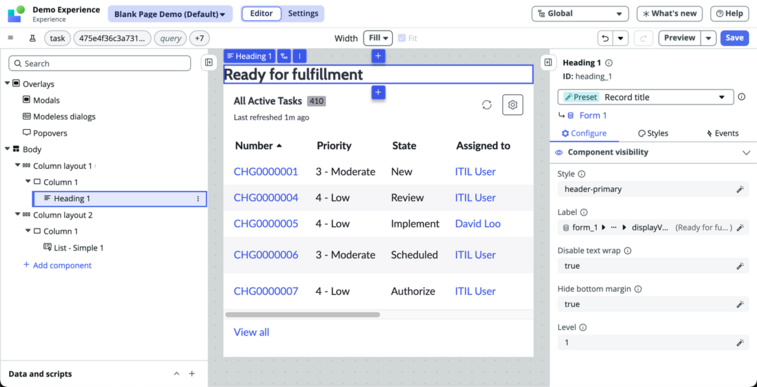
Task: Click the query parameter pill
Action: click(170, 39)
